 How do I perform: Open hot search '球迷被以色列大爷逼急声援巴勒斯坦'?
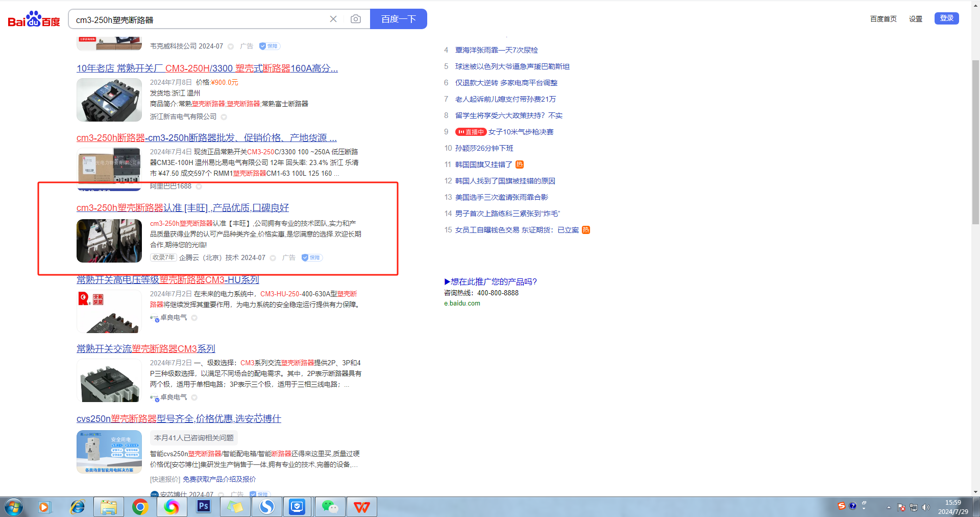[512, 66]
